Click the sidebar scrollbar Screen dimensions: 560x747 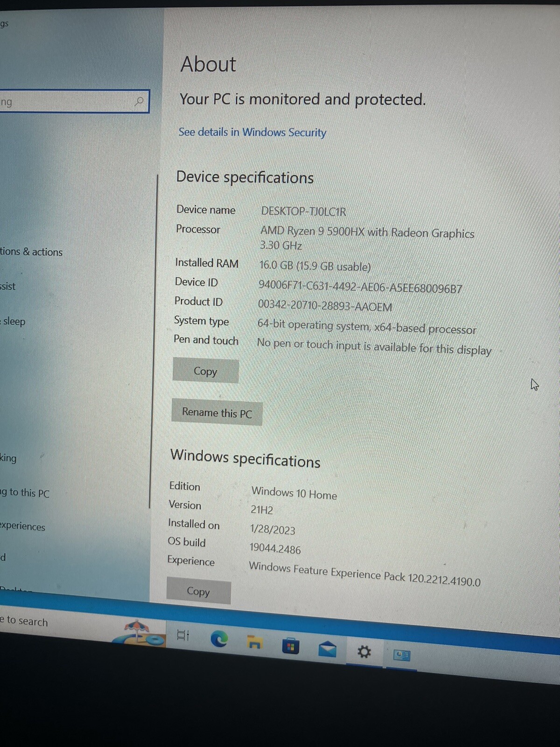pyautogui.click(x=154, y=341)
